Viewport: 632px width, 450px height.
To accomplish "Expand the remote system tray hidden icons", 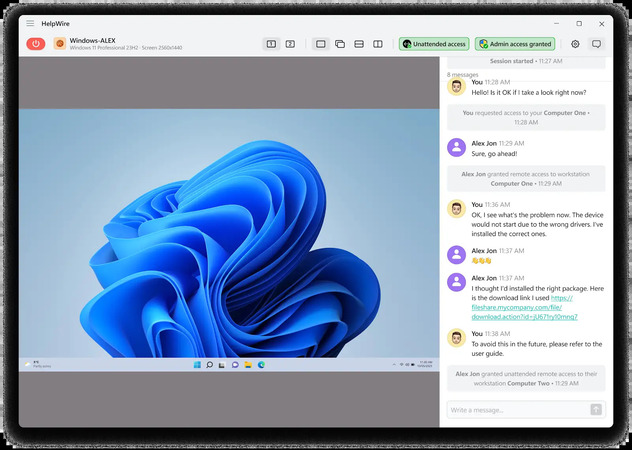I will (x=394, y=365).
